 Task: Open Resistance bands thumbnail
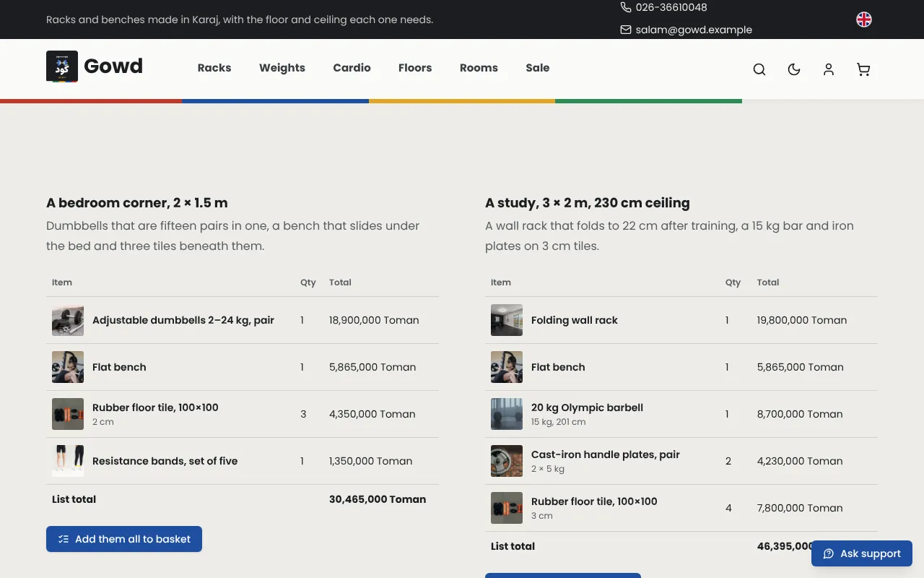pyautogui.click(x=68, y=461)
